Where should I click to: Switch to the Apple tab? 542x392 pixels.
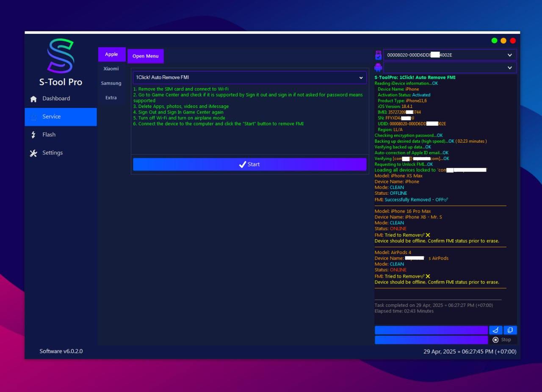[x=112, y=54]
